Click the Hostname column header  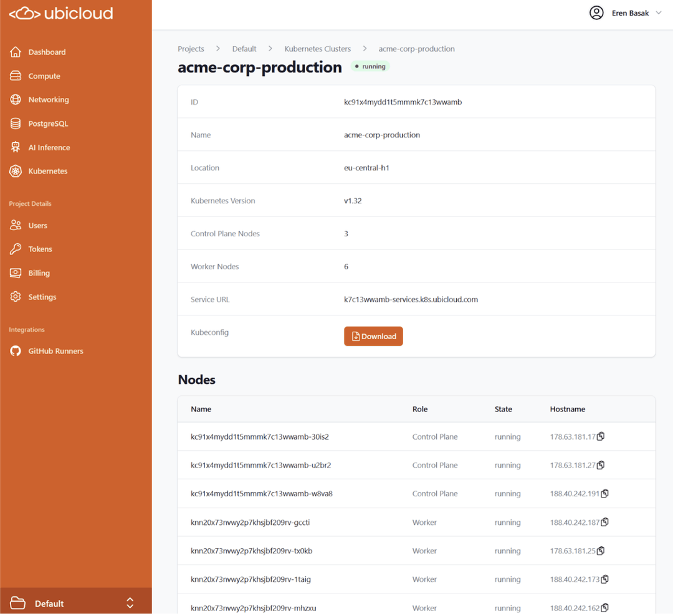coord(568,410)
